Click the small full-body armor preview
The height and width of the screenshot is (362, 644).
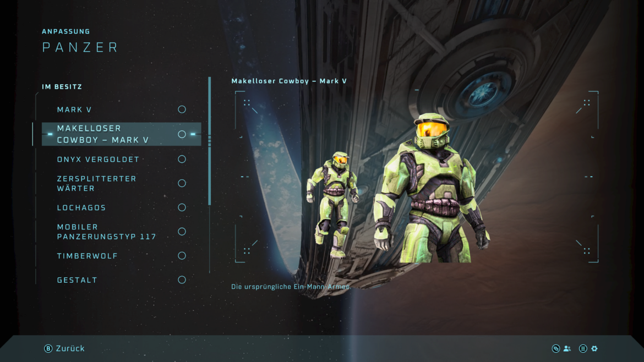point(332,205)
